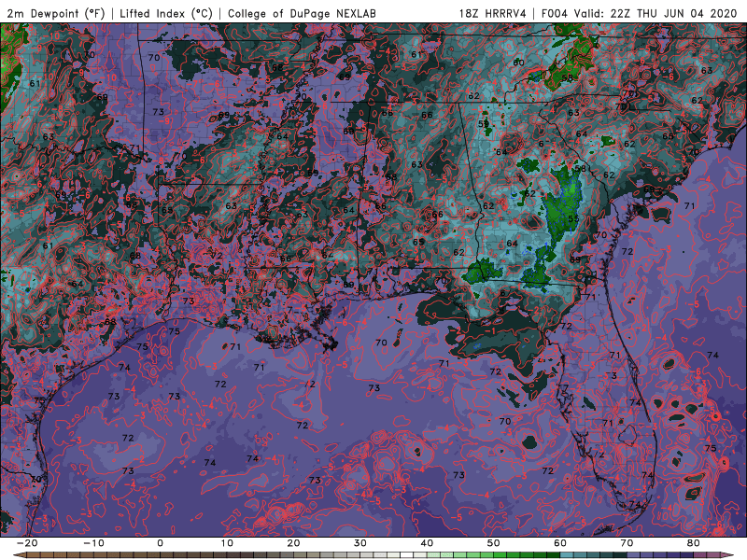Click the 50 label on the color scale
This screenshot has width=747, height=560.
pos(494,543)
